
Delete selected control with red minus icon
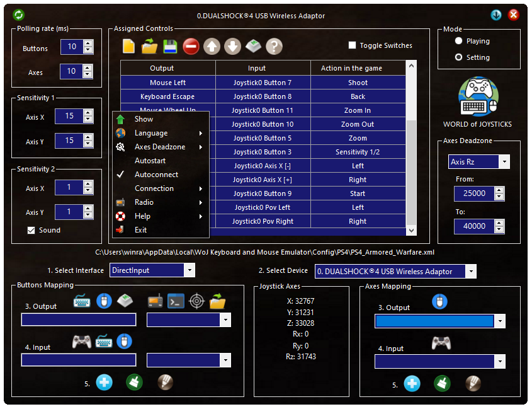(191, 46)
